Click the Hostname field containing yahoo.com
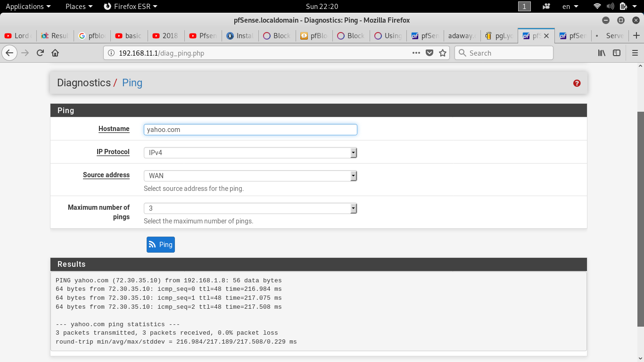The width and height of the screenshot is (644, 362). [250, 130]
